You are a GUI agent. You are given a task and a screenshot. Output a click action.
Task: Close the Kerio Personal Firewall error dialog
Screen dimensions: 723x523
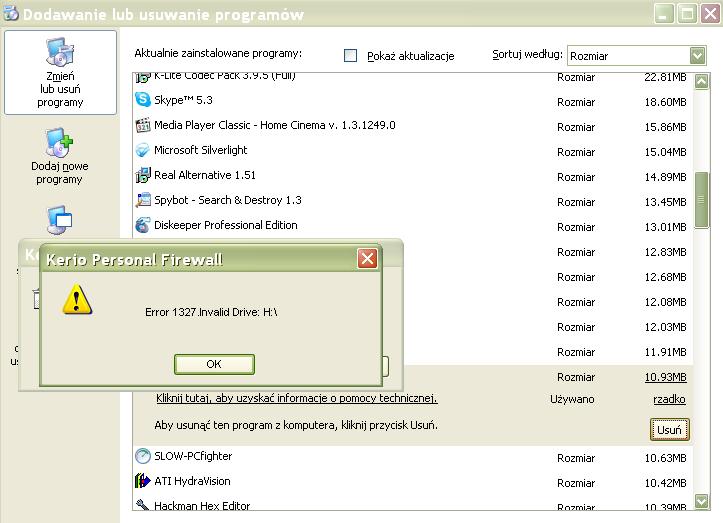367,258
